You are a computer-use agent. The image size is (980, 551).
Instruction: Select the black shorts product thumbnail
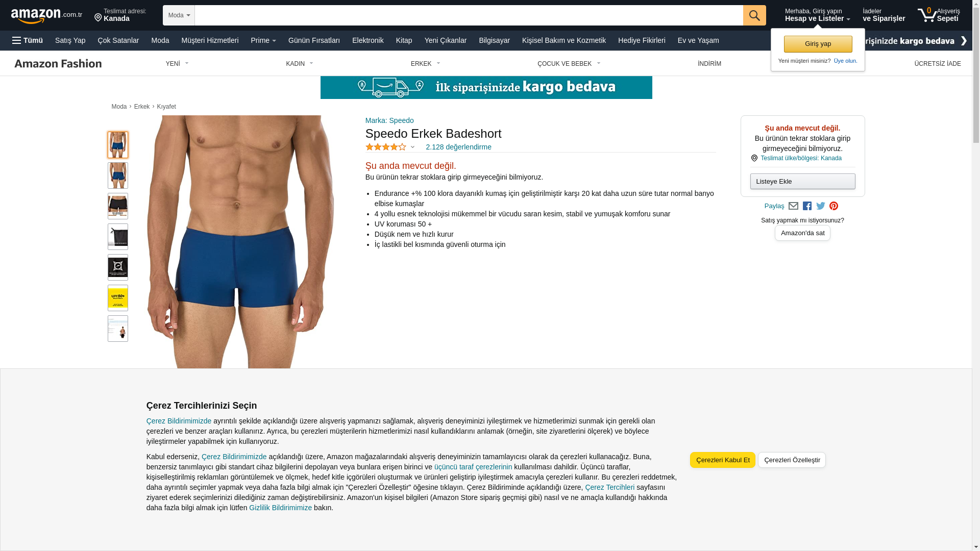118,206
